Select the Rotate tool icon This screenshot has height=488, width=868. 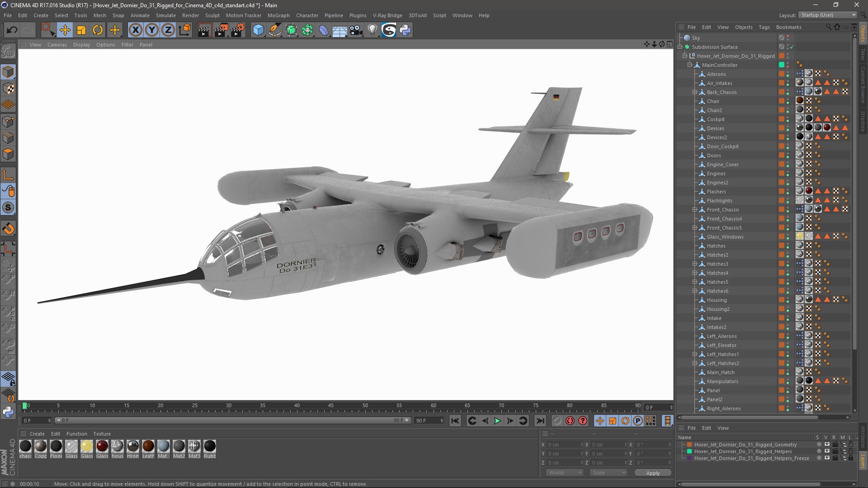coord(98,30)
